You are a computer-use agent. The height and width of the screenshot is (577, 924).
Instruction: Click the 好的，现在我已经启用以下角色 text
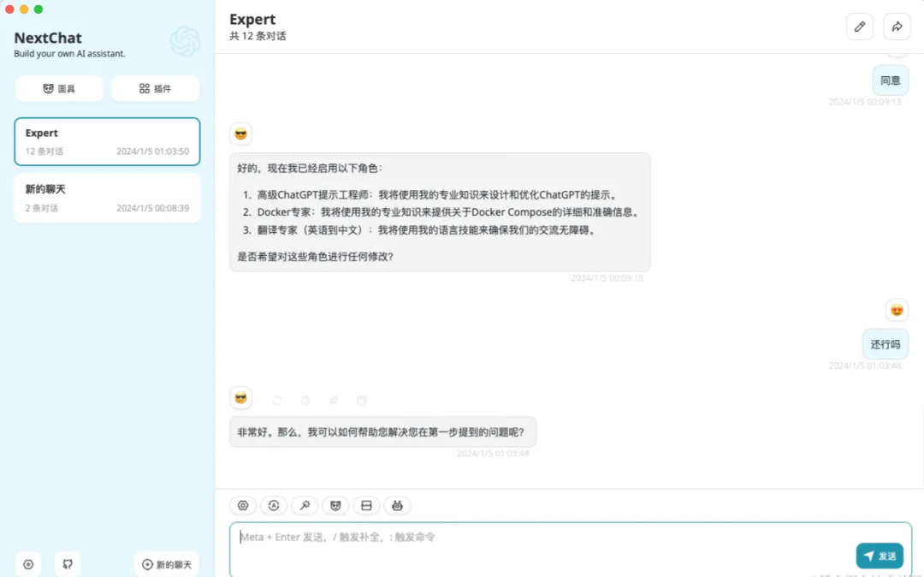(x=310, y=168)
